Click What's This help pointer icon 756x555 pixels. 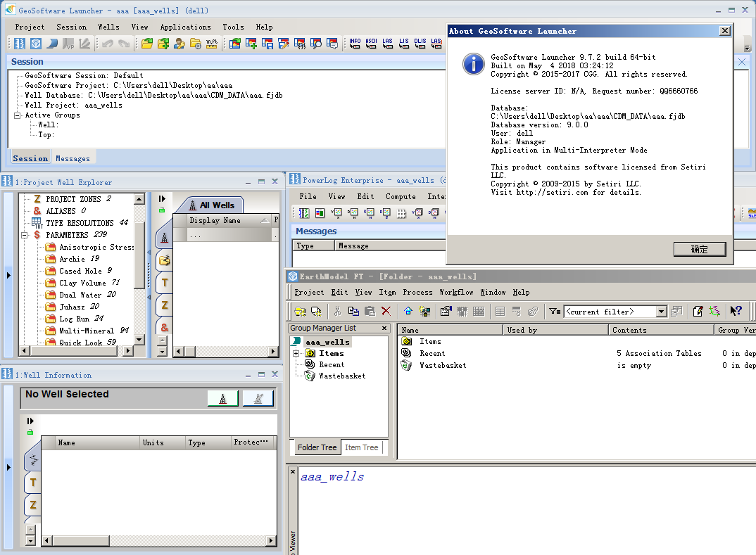pos(736,311)
